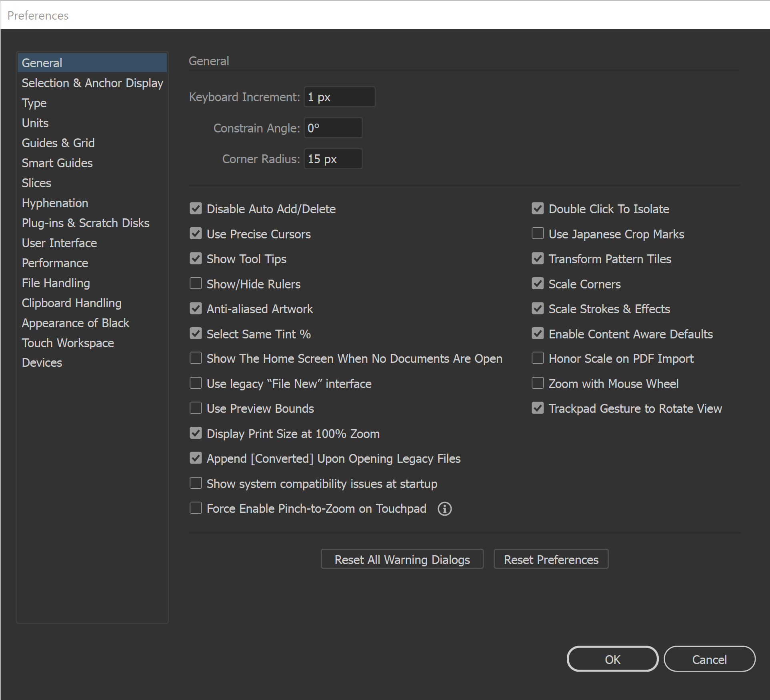Click the info icon beside Pinch-to-Zoom option
The height and width of the screenshot is (700, 770).
444,509
